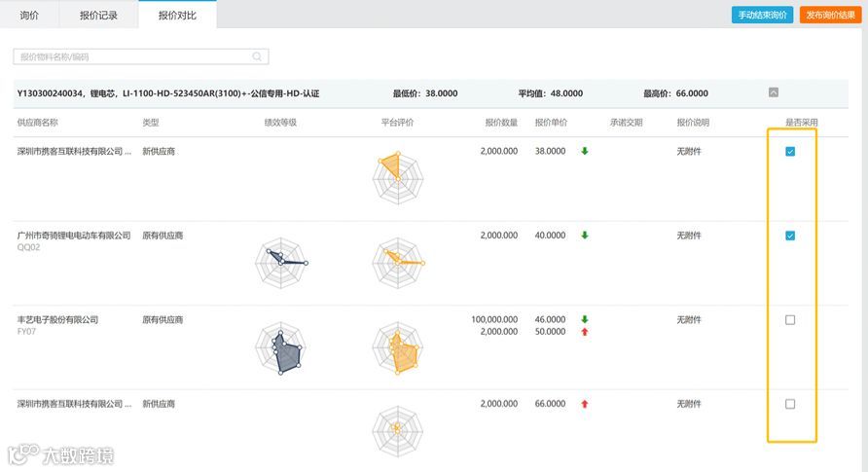
Task: Click supplier 广州市奇骑锂电电动车有限公司
Action: coord(74,236)
